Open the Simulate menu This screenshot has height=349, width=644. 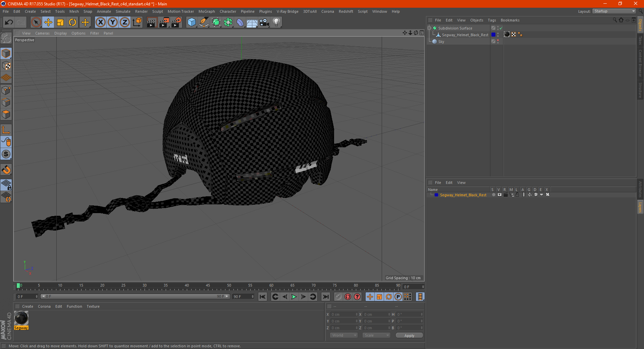[123, 11]
